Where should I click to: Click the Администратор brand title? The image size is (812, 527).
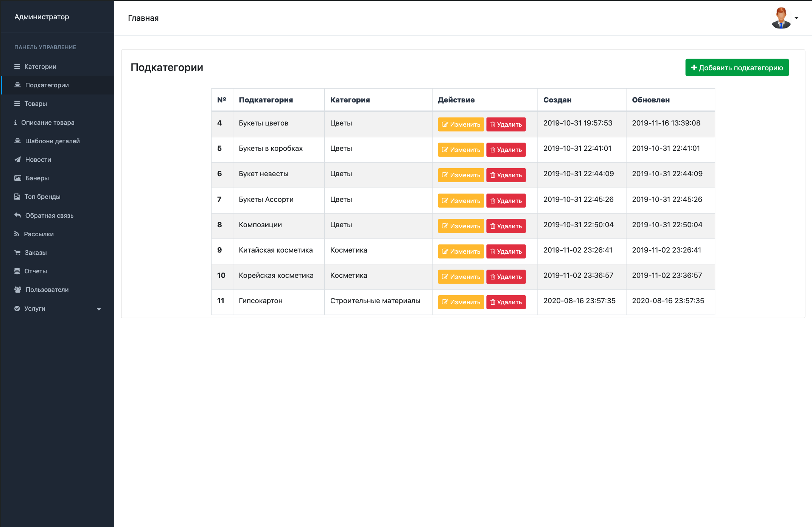click(42, 17)
